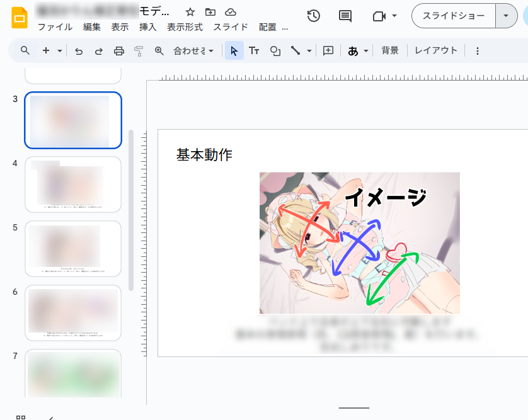
Task: Click the undo arrow icon
Action: point(79,51)
